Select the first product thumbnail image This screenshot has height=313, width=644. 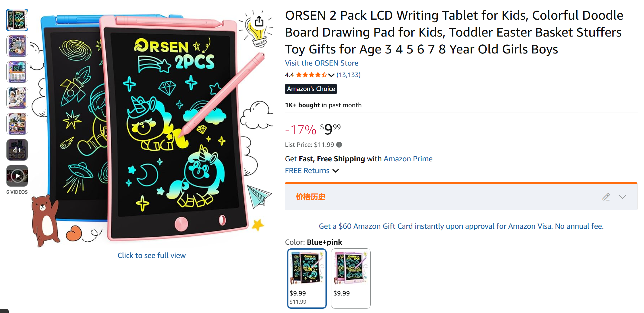(x=17, y=20)
